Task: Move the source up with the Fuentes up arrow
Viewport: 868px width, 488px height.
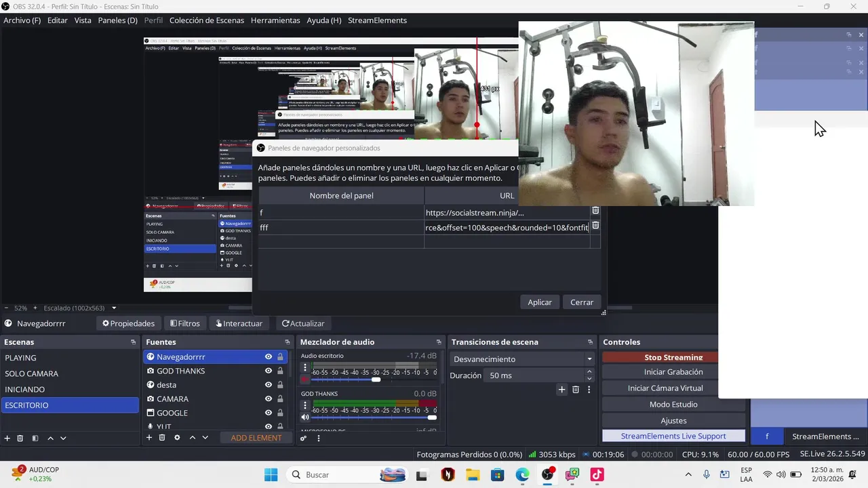Action: 193,438
